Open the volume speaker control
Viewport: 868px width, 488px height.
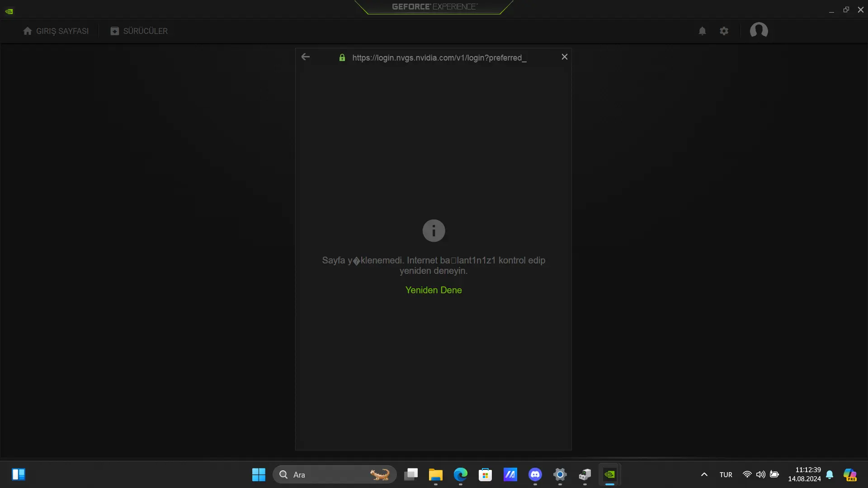[x=761, y=474]
